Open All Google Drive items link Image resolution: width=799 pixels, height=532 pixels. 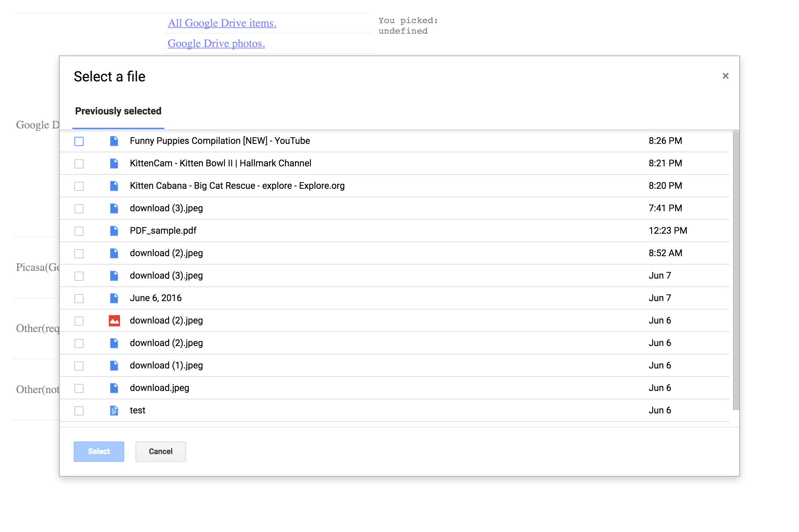(222, 23)
